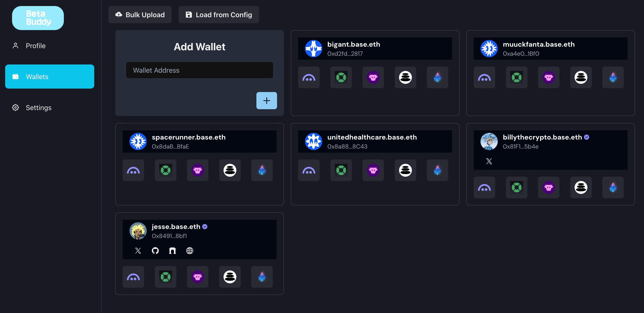Toggle the Warpcast icon on jesse.base.eth
The width and height of the screenshot is (644, 313).
click(x=197, y=277)
